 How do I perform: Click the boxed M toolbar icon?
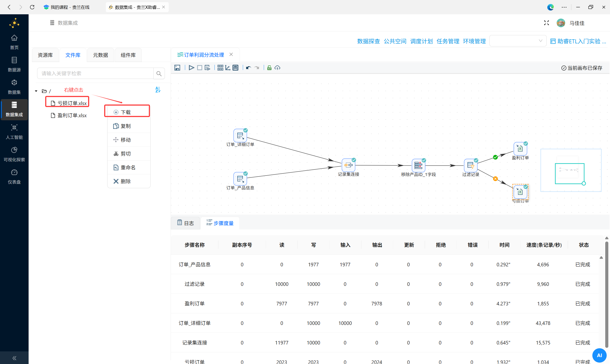pyautogui.click(x=235, y=68)
